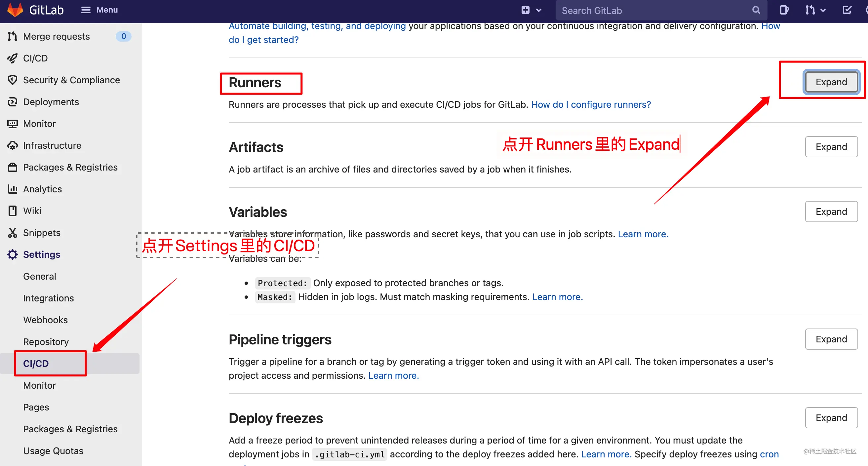Click the Packages & Registries box icon
Image resolution: width=868 pixels, height=466 pixels.
tap(13, 168)
